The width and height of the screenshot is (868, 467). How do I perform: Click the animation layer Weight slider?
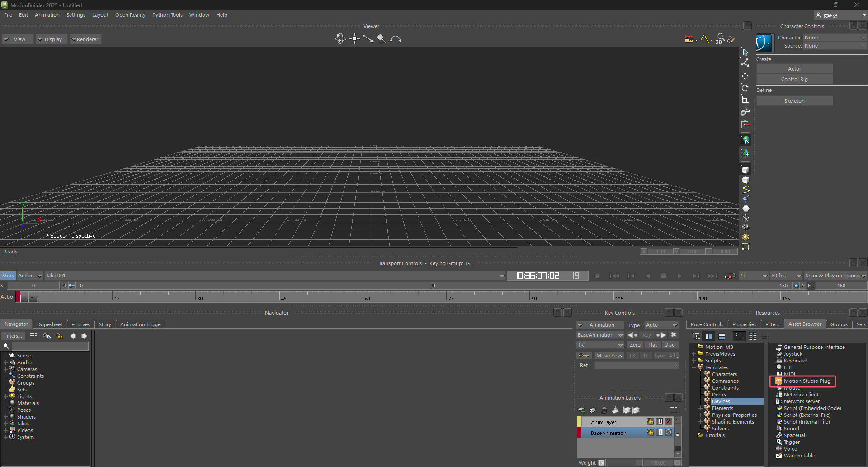[x=624, y=463]
